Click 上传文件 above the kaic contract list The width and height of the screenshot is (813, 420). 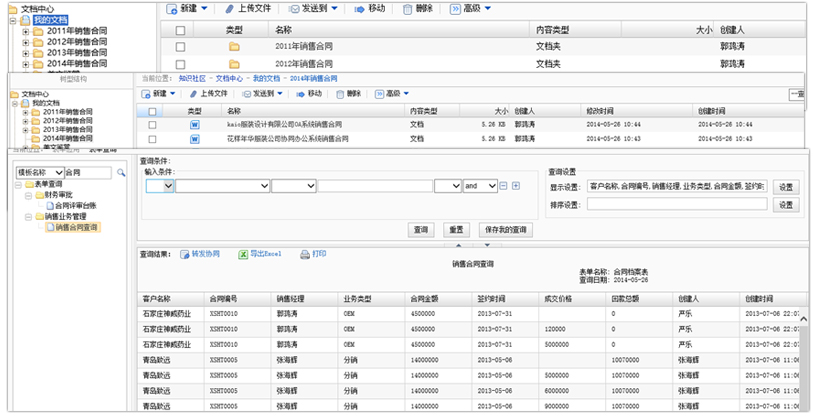point(214,93)
